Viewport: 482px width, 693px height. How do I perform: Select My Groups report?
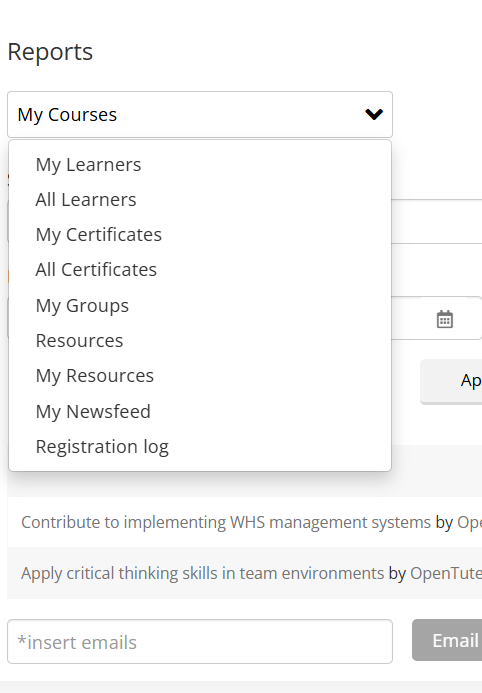coord(82,305)
